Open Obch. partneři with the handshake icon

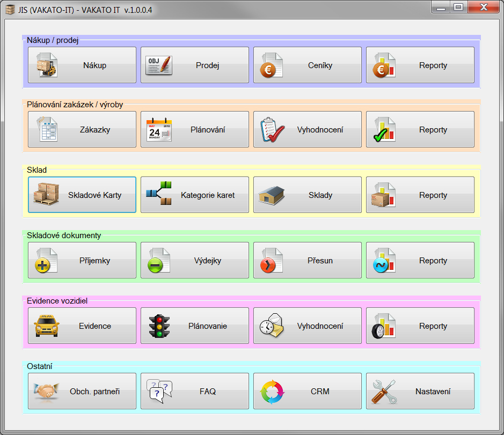point(82,391)
